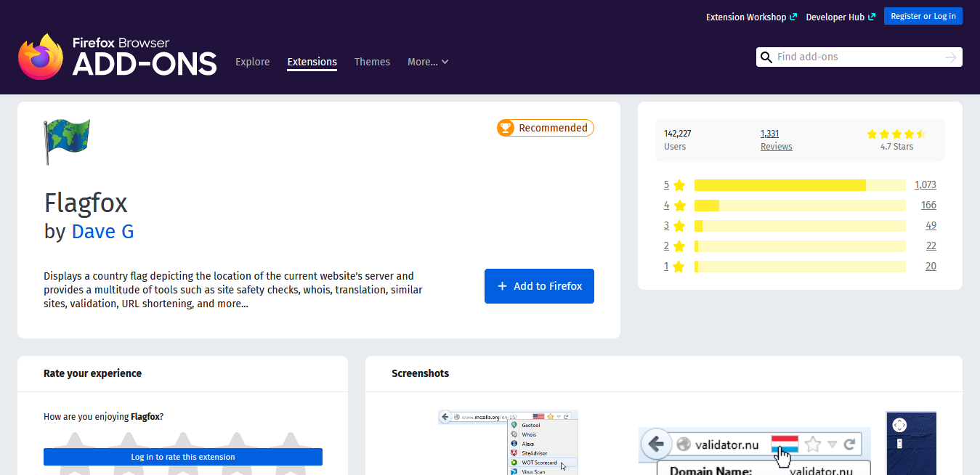Viewport: 980px width, 475px height.
Task: Click the Rate your experience heading
Action: tap(92, 373)
